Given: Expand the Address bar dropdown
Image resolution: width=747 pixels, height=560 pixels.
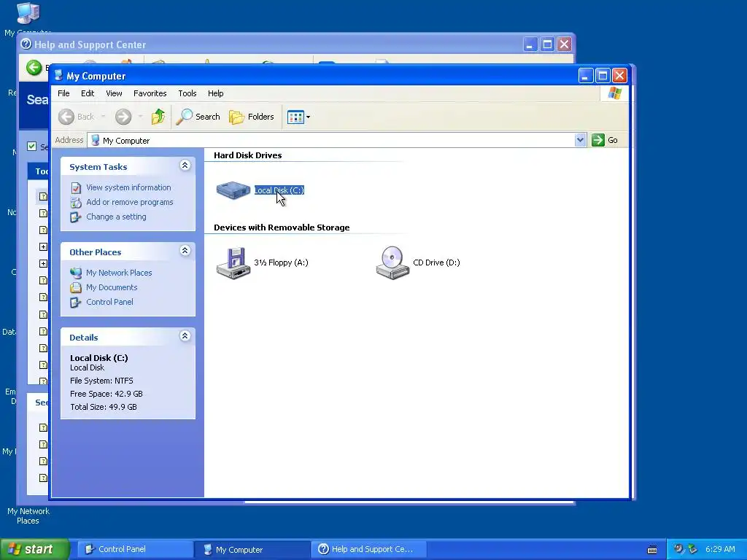Looking at the screenshot, I should [580, 140].
